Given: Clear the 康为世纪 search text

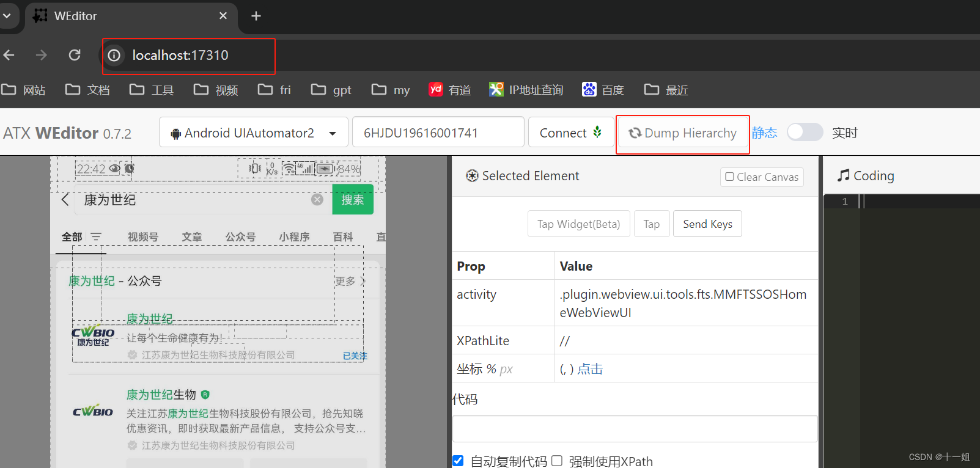Looking at the screenshot, I should click(x=317, y=200).
